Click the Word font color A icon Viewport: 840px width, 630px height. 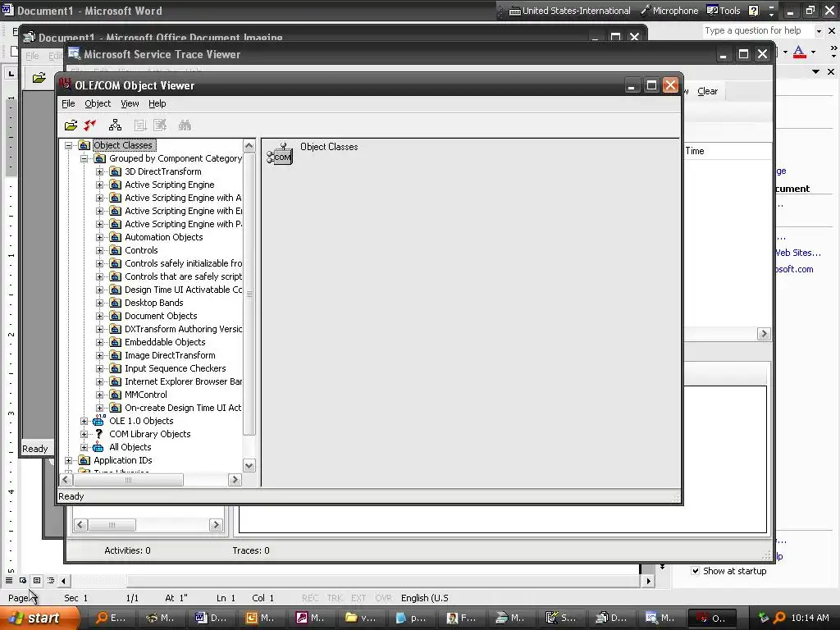(x=799, y=52)
